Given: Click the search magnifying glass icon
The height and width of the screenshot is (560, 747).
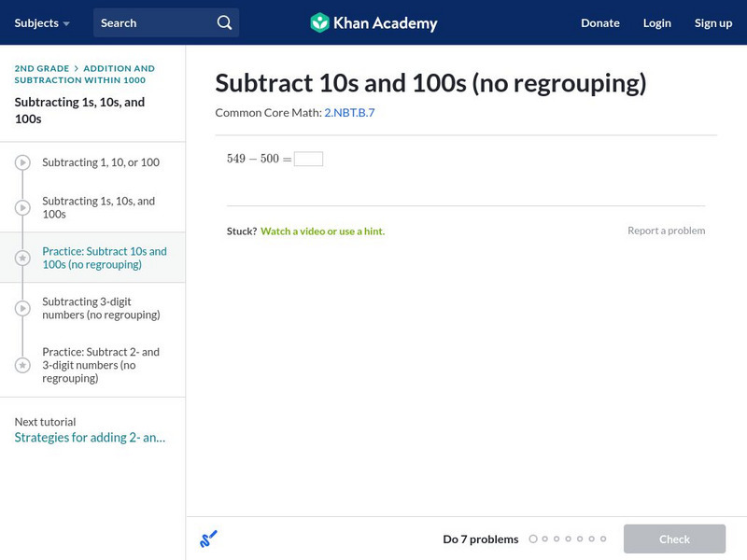Looking at the screenshot, I should tap(222, 21).
